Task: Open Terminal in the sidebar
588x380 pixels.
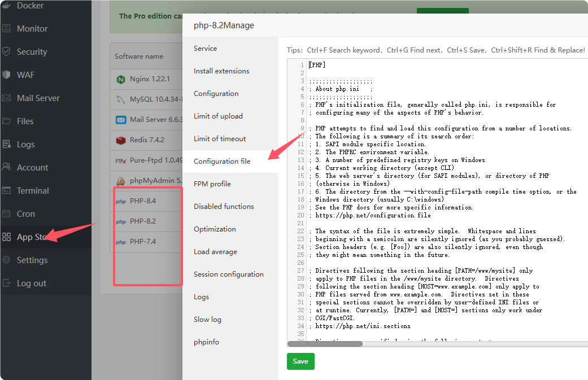Action: point(46,190)
